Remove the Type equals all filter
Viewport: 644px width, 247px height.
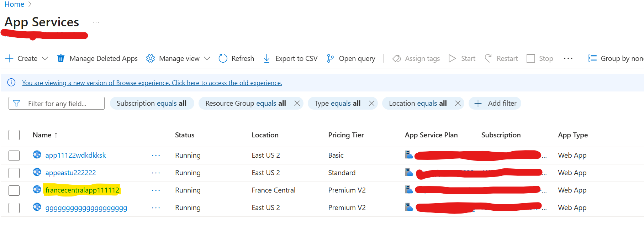pos(371,103)
